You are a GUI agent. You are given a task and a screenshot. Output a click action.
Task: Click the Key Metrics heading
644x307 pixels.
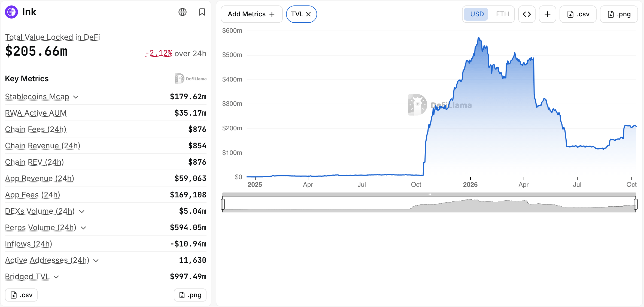click(27, 79)
